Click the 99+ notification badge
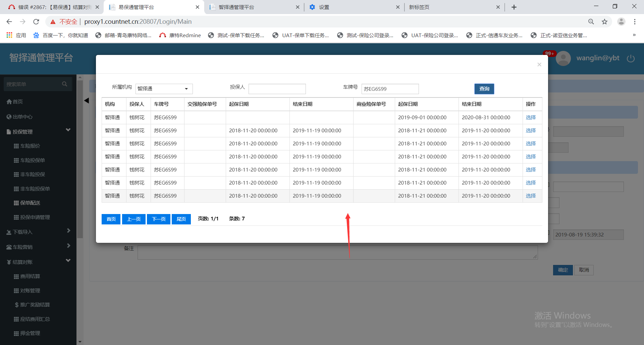Screen dimensions: 644x345 pos(549,53)
